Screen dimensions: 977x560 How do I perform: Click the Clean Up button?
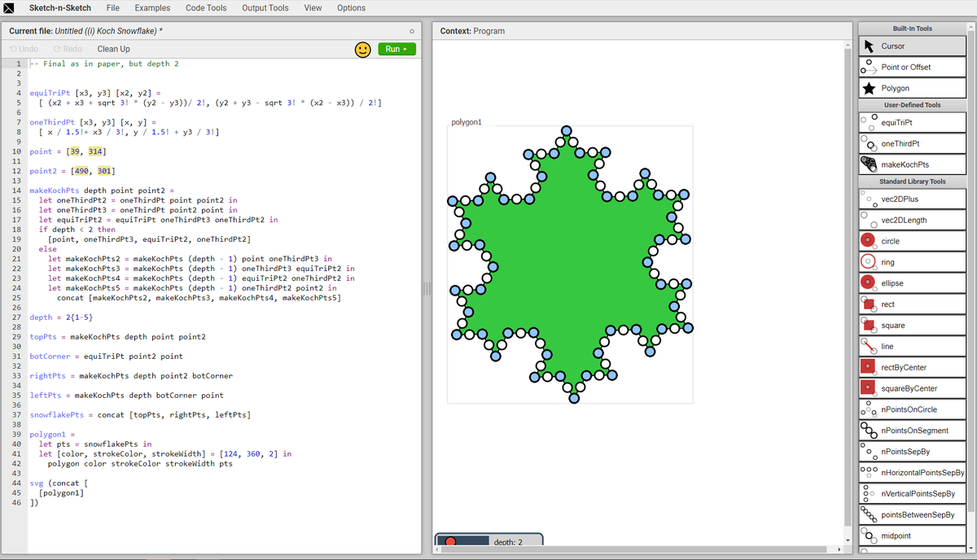click(113, 49)
